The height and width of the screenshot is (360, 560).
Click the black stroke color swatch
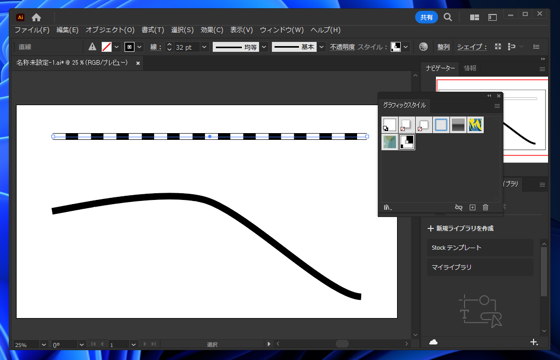click(x=129, y=47)
